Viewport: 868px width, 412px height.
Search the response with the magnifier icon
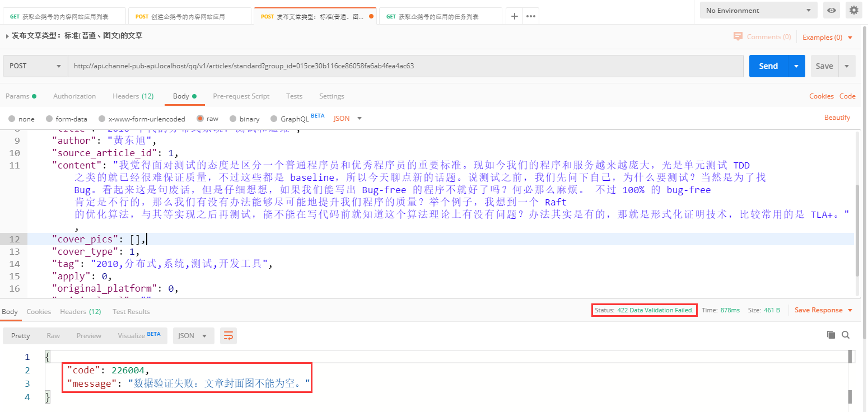[x=846, y=335]
